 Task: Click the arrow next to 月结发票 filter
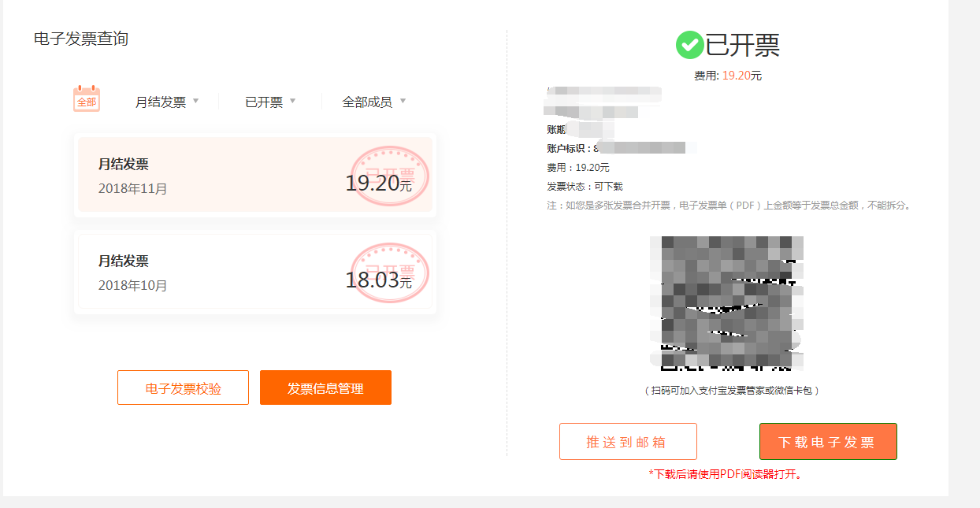tap(195, 101)
